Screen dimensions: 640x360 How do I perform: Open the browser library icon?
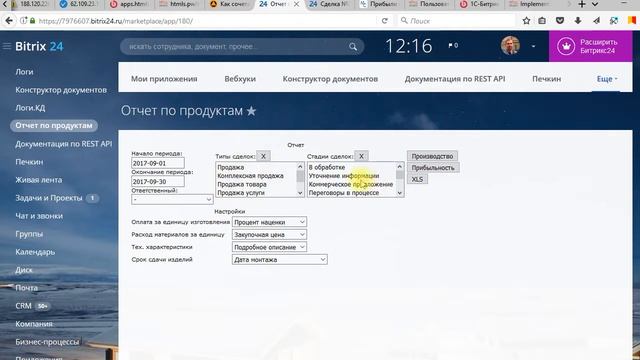click(x=542, y=20)
